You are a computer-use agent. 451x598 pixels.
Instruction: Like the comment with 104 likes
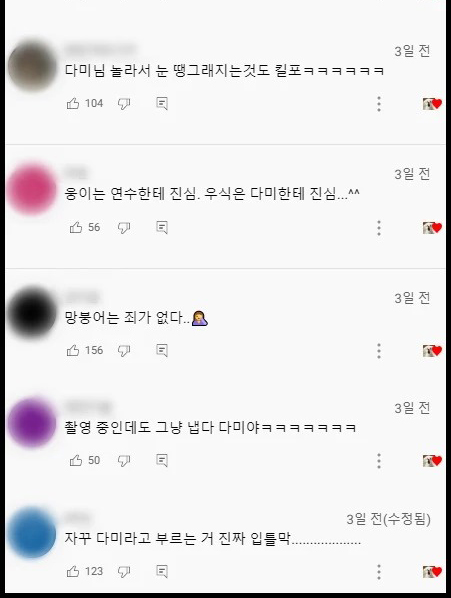coord(73,103)
